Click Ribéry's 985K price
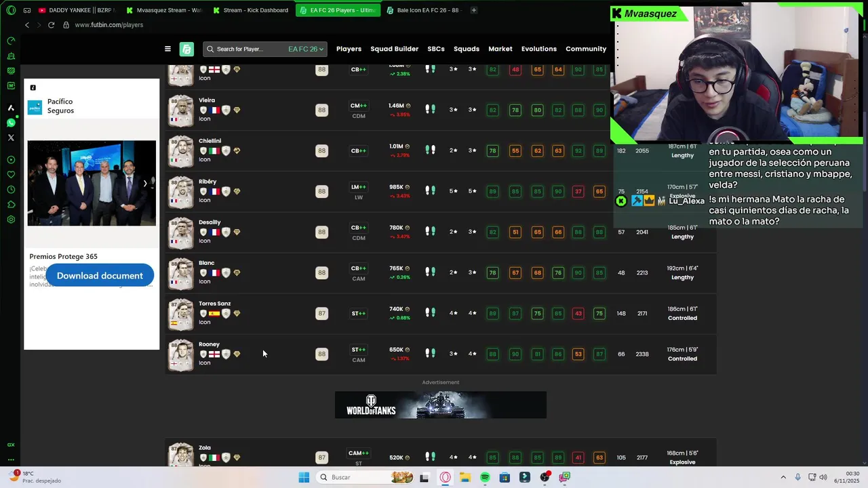868x488 pixels. click(x=399, y=187)
